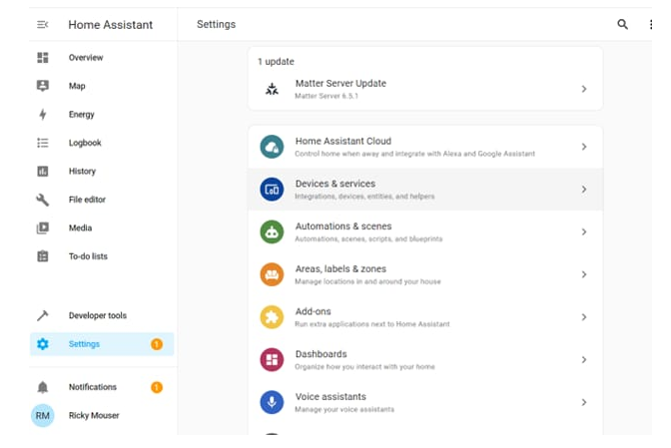Open the History chart icon
This screenshot has width=671, height=448.
[42, 171]
